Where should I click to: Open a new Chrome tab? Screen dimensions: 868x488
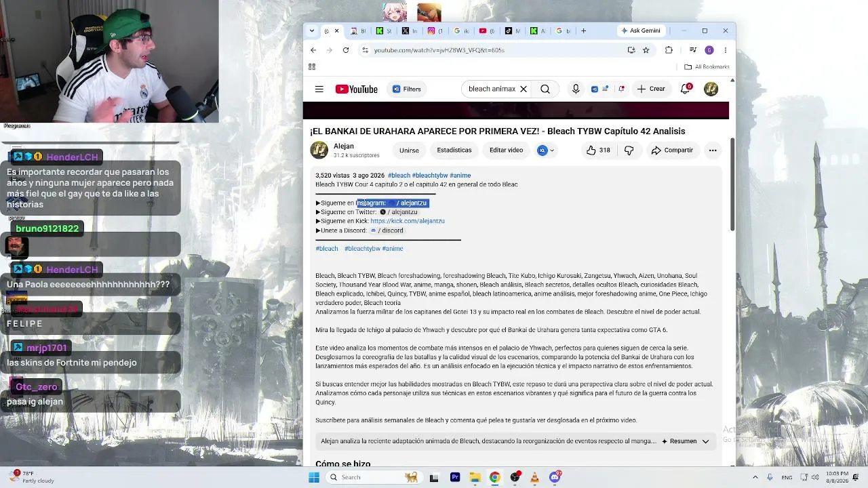(583, 30)
